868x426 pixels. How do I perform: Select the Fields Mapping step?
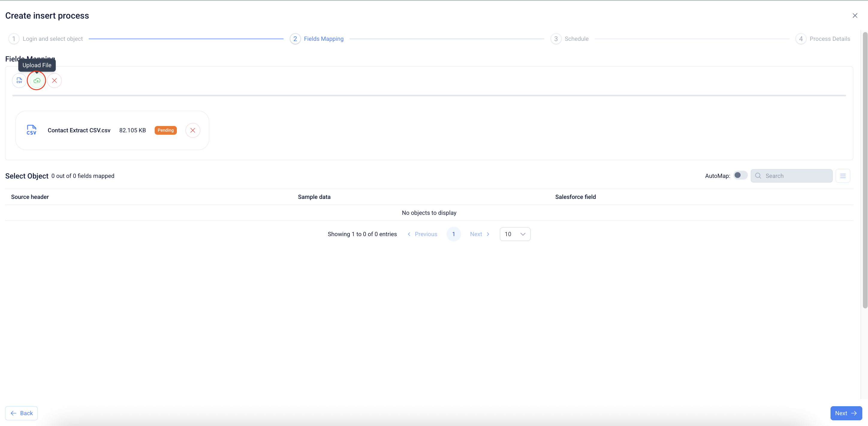click(323, 39)
